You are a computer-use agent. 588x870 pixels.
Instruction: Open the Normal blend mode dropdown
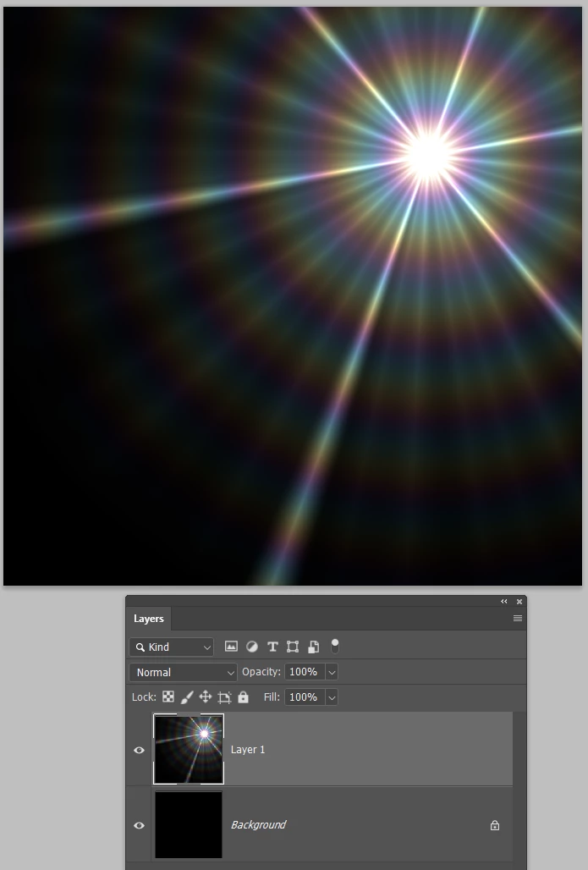[x=183, y=672]
